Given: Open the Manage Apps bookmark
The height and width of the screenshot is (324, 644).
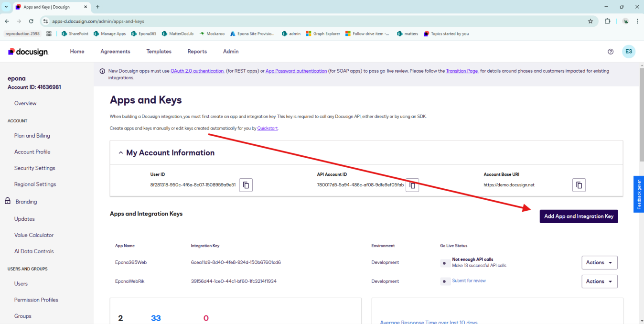Looking at the screenshot, I should tap(110, 34).
